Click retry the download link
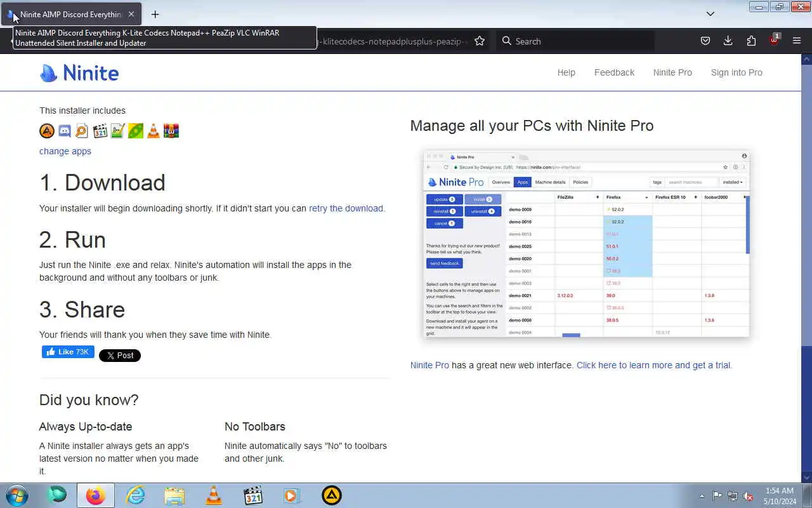The width and height of the screenshot is (812, 508). (x=346, y=208)
